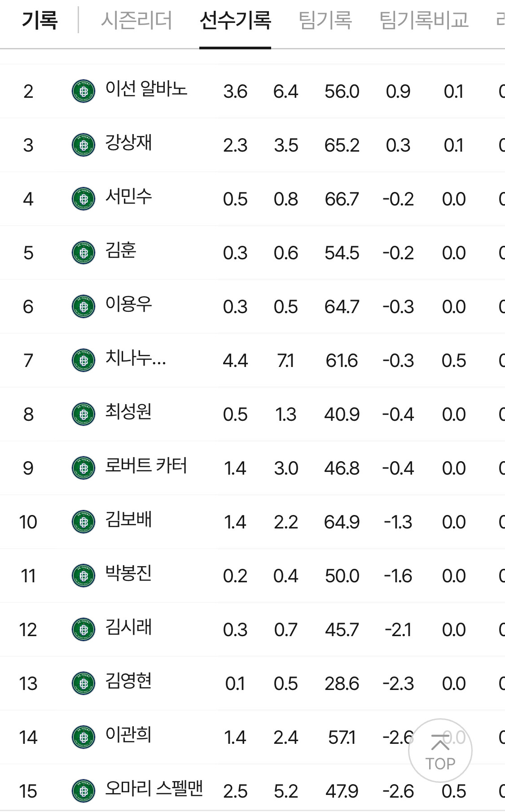Image resolution: width=505 pixels, height=812 pixels.
Task: Open player 이관희's name link
Action: pyautogui.click(x=128, y=735)
